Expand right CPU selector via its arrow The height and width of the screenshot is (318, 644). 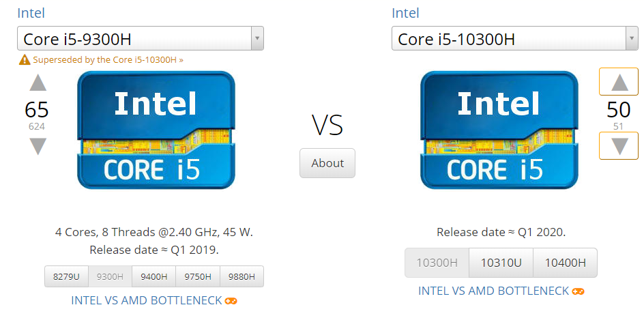click(x=632, y=39)
